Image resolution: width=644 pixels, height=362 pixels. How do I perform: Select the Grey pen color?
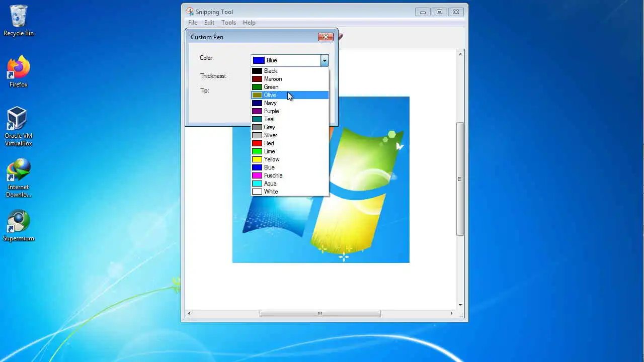(290, 127)
